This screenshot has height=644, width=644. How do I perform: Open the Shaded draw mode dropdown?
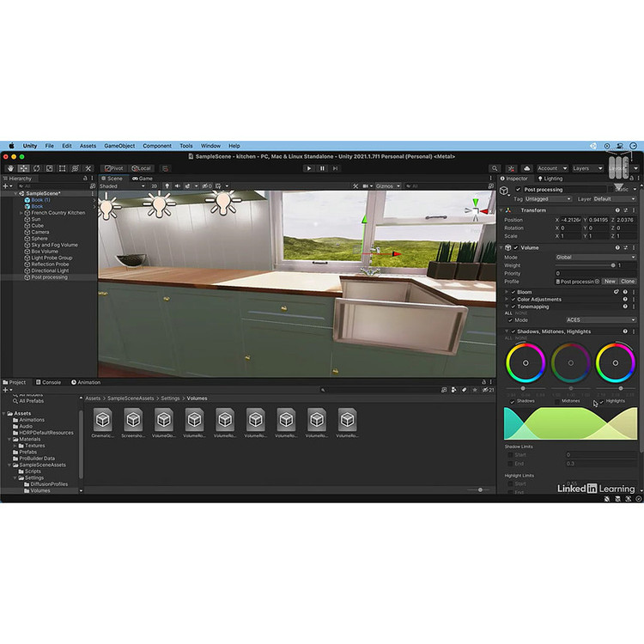pos(120,185)
